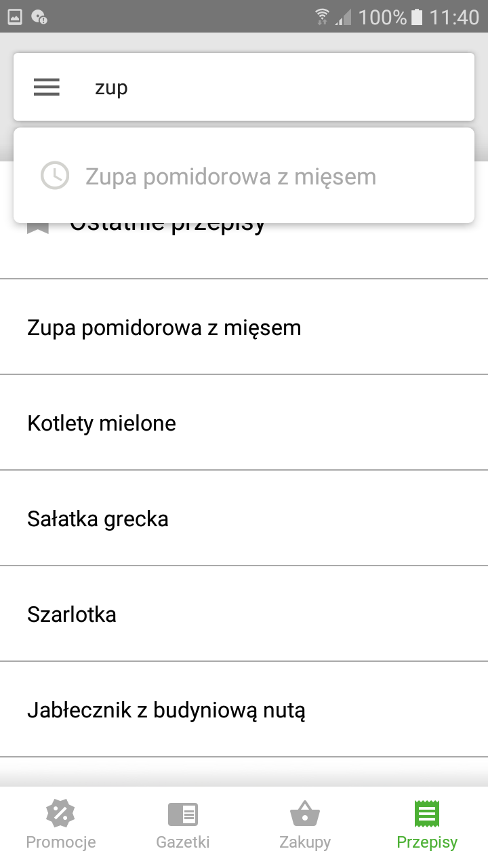Tap the green Przepisy receipt icon
Screen dimensions: 488x868
point(427,814)
